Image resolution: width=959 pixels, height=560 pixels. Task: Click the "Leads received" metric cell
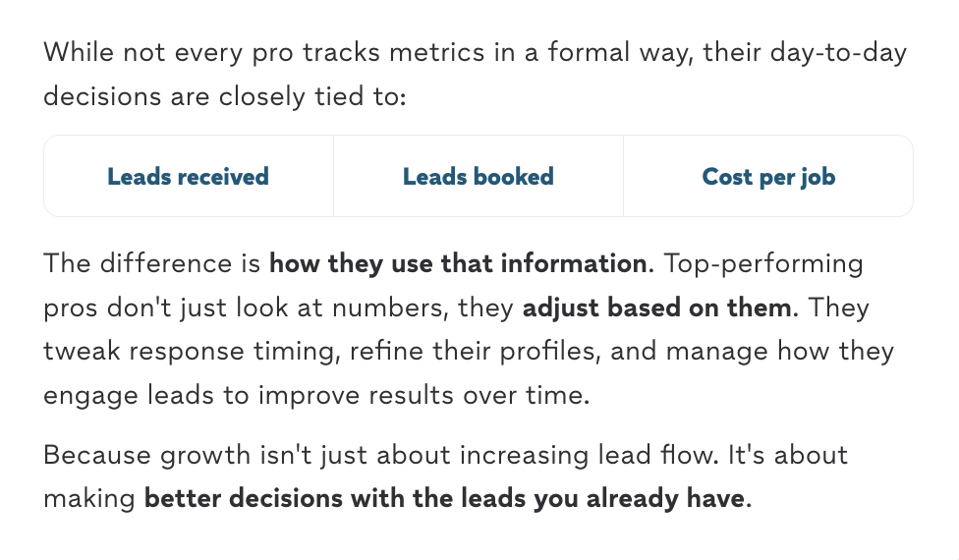[x=189, y=176]
